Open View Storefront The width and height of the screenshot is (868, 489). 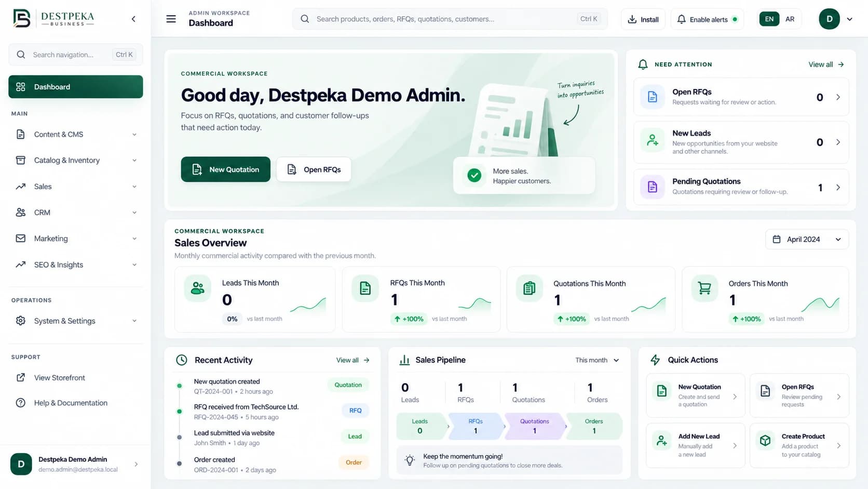pyautogui.click(x=75, y=377)
